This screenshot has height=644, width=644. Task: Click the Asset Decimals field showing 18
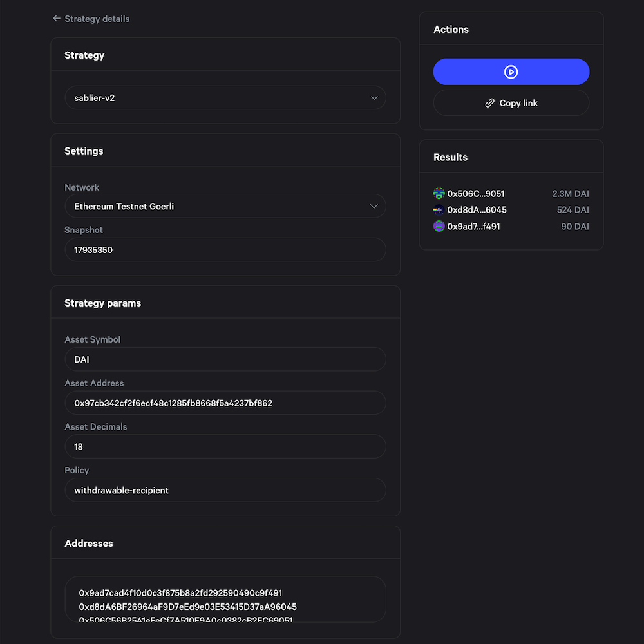pos(225,446)
